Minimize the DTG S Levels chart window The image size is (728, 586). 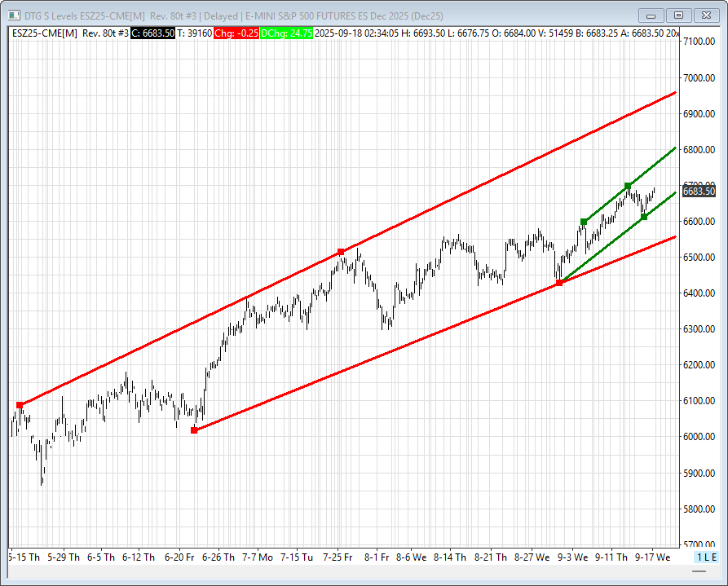point(651,15)
